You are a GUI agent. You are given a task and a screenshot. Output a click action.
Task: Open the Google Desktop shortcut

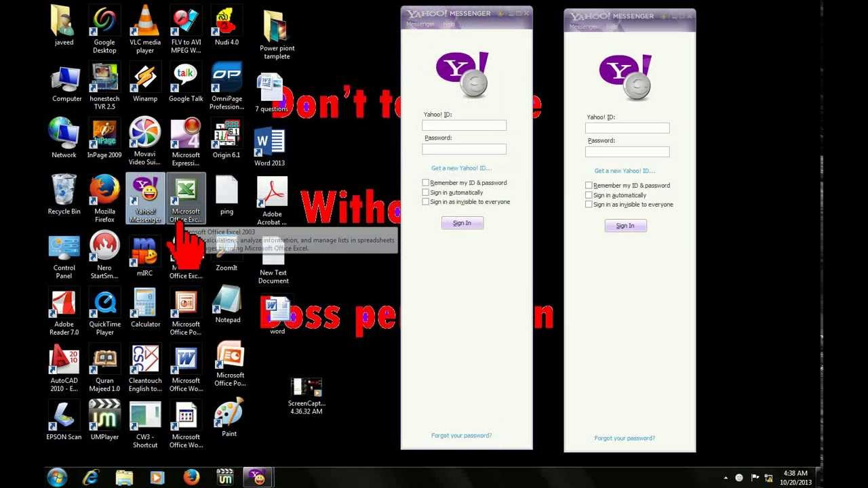tap(104, 29)
